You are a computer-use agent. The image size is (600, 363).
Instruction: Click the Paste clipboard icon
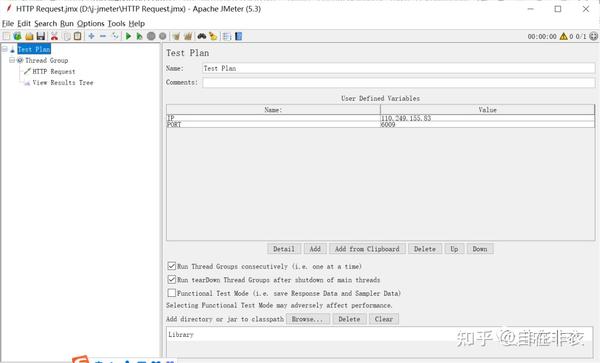78,36
